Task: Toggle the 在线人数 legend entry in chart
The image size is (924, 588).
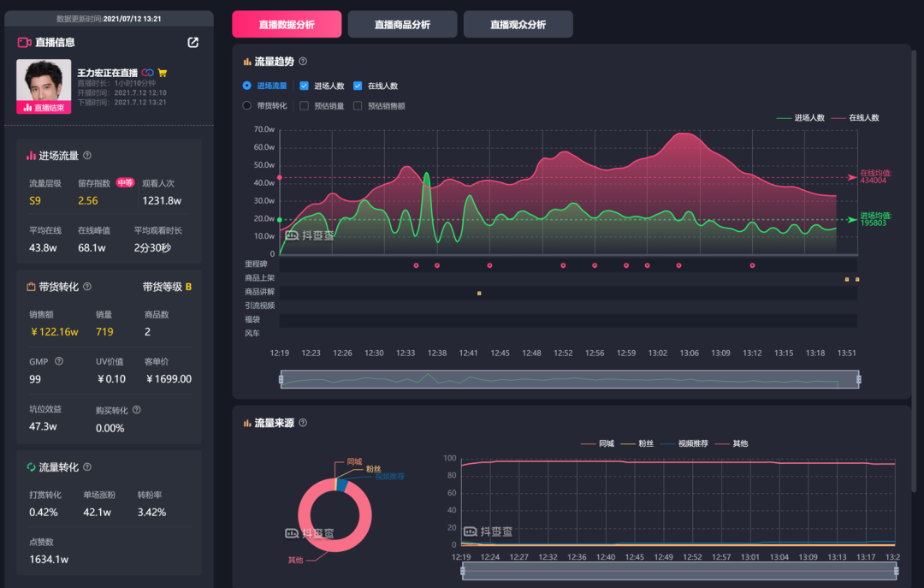Action: pyautogui.click(x=855, y=118)
